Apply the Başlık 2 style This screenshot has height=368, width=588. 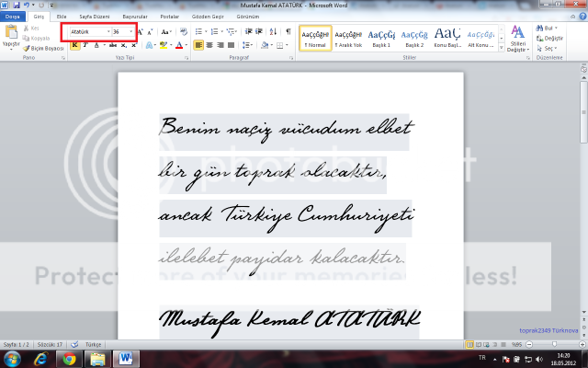(414, 39)
